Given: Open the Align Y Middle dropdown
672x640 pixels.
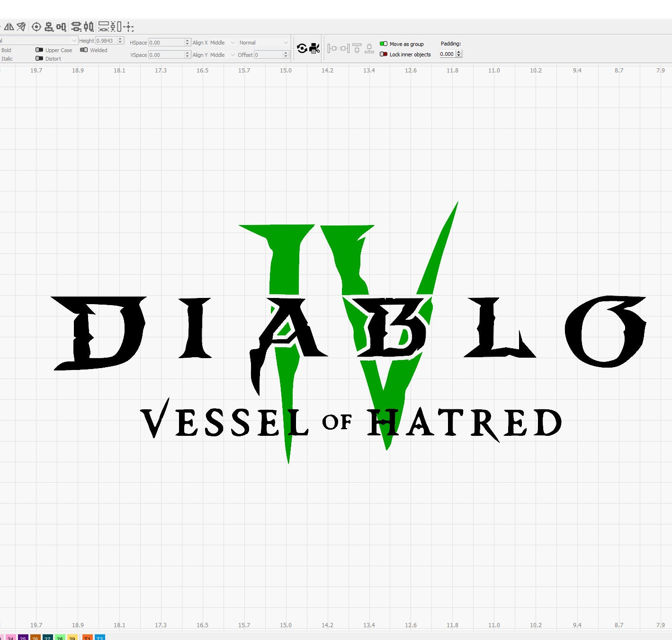Looking at the screenshot, I should [232, 55].
